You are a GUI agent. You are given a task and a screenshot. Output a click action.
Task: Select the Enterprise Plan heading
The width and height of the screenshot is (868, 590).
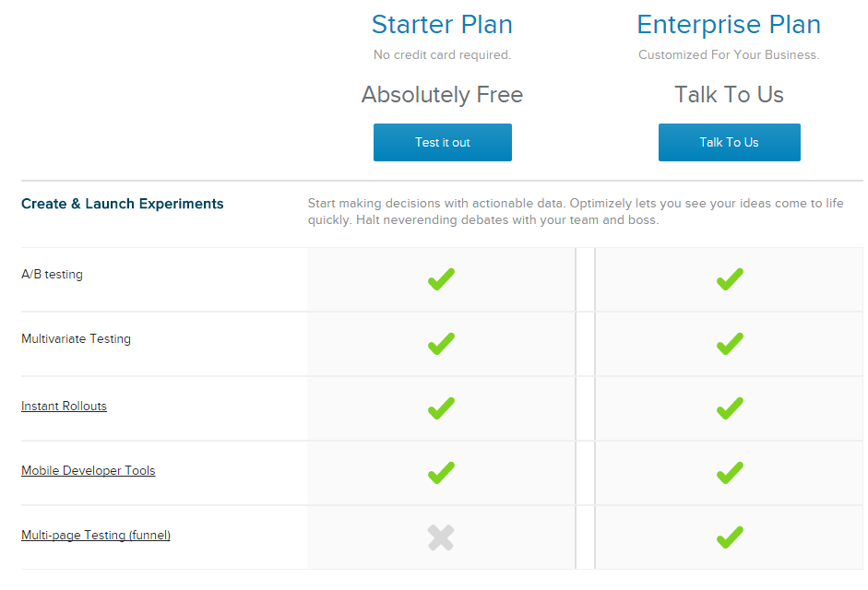point(729,25)
